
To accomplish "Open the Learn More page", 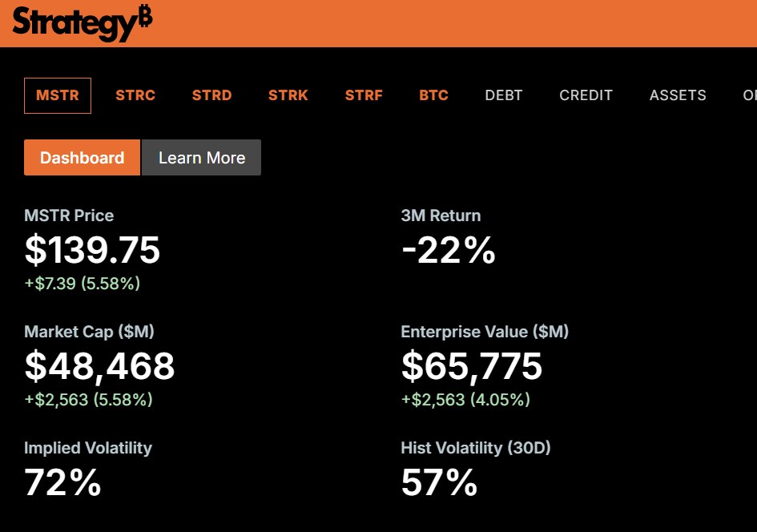I will (x=201, y=158).
